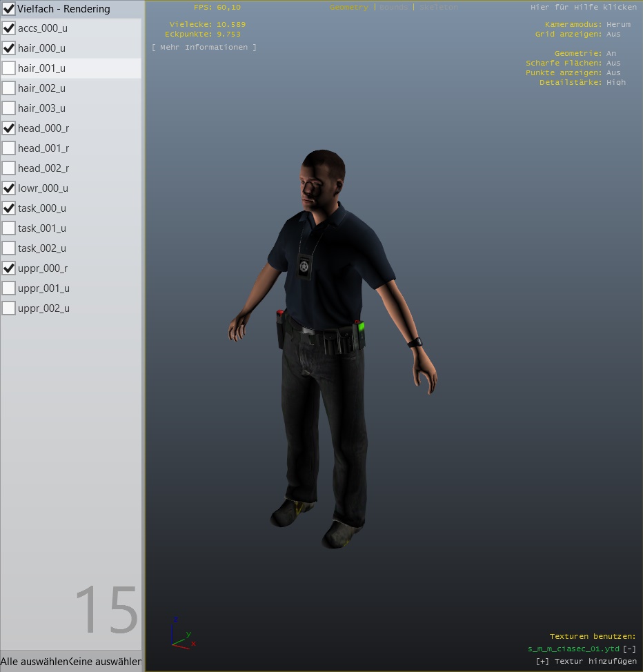Enable the uppr_002_u checkbox

(9, 308)
